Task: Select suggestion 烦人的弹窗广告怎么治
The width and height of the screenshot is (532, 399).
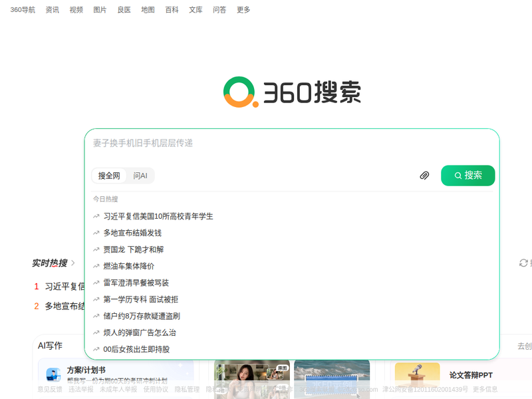Action: click(140, 333)
